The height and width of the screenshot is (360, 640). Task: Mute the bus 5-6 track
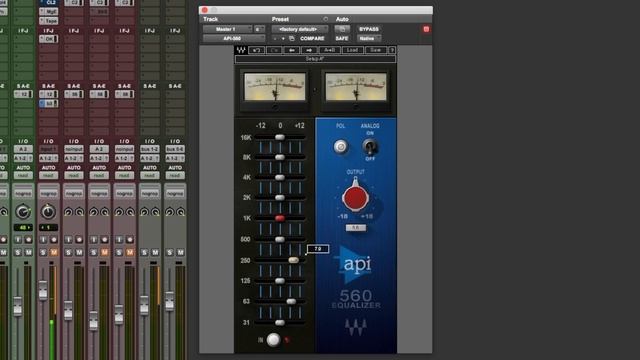pos(180,253)
